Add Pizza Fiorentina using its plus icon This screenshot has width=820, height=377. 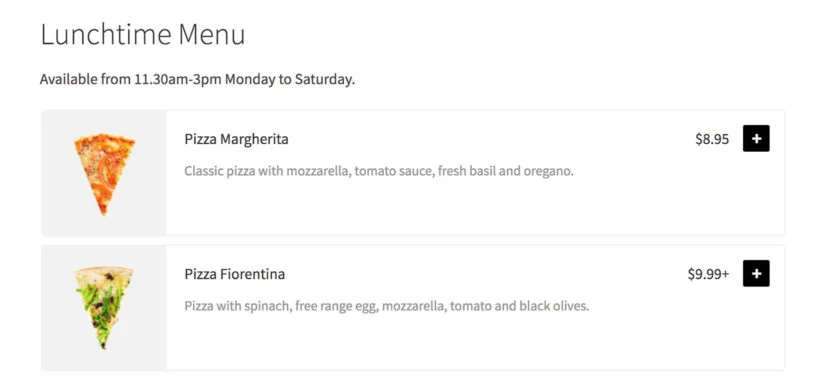[x=756, y=273]
